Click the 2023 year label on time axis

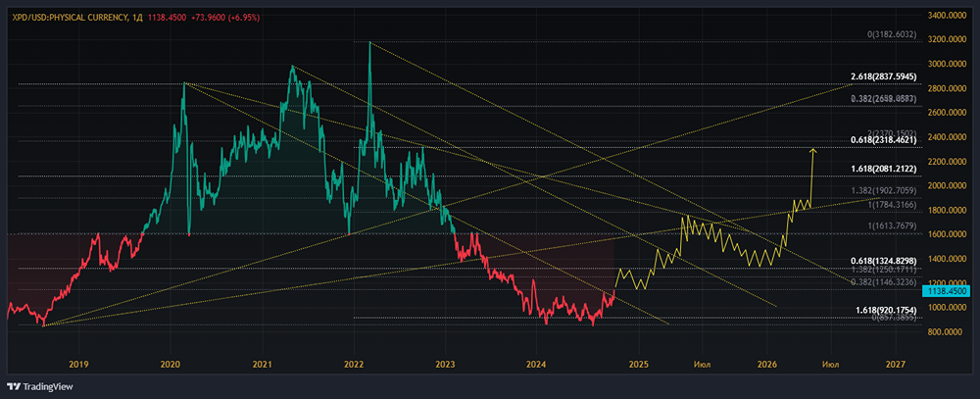coord(445,364)
